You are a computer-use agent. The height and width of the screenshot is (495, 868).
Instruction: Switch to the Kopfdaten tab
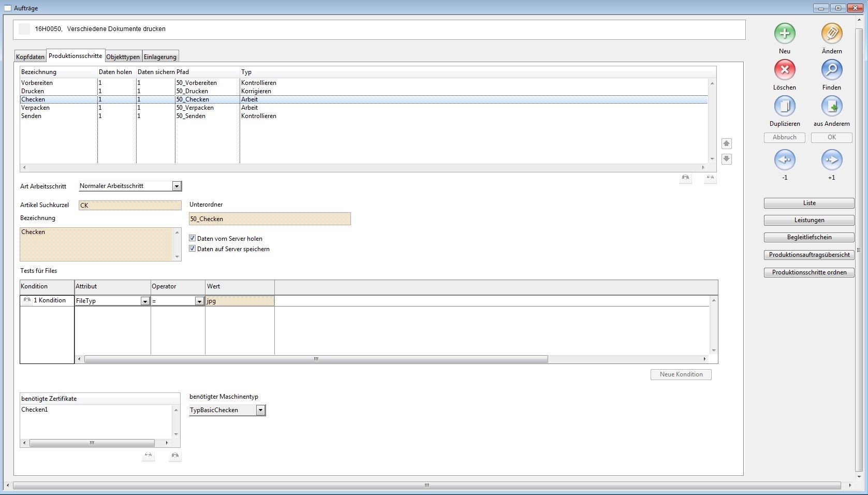(30, 57)
